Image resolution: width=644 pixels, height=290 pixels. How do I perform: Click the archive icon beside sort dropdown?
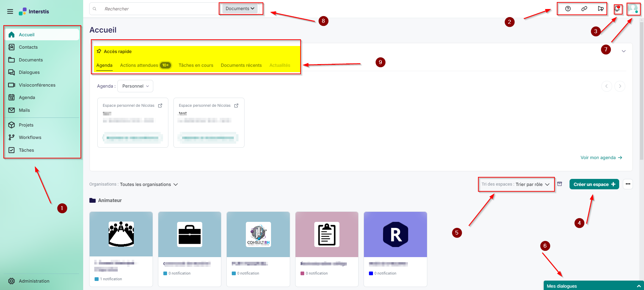[x=559, y=184]
